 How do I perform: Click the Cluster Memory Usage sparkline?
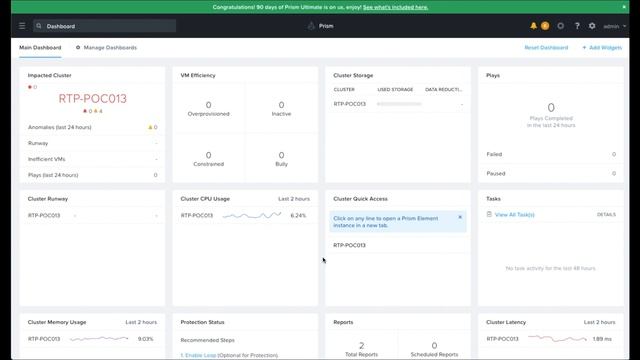[99, 338]
